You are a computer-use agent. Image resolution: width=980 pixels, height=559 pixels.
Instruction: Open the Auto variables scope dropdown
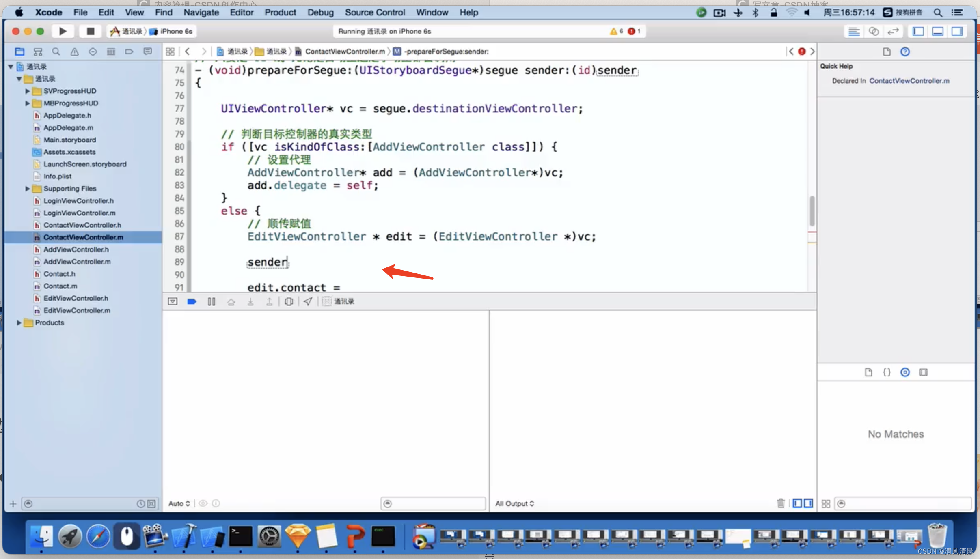point(179,503)
